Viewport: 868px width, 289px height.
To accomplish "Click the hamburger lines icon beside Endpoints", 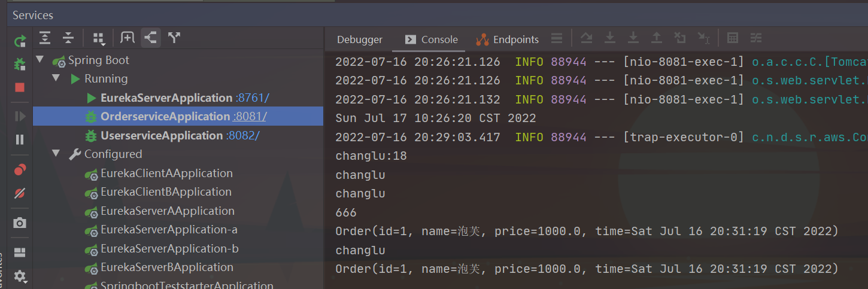I will click(x=557, y=39).
